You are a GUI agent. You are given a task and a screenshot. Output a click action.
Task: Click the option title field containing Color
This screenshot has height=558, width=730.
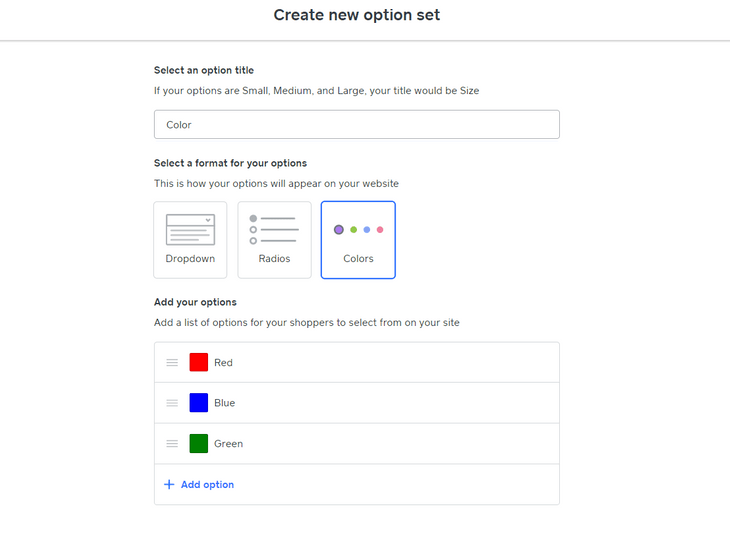point(357,124)
